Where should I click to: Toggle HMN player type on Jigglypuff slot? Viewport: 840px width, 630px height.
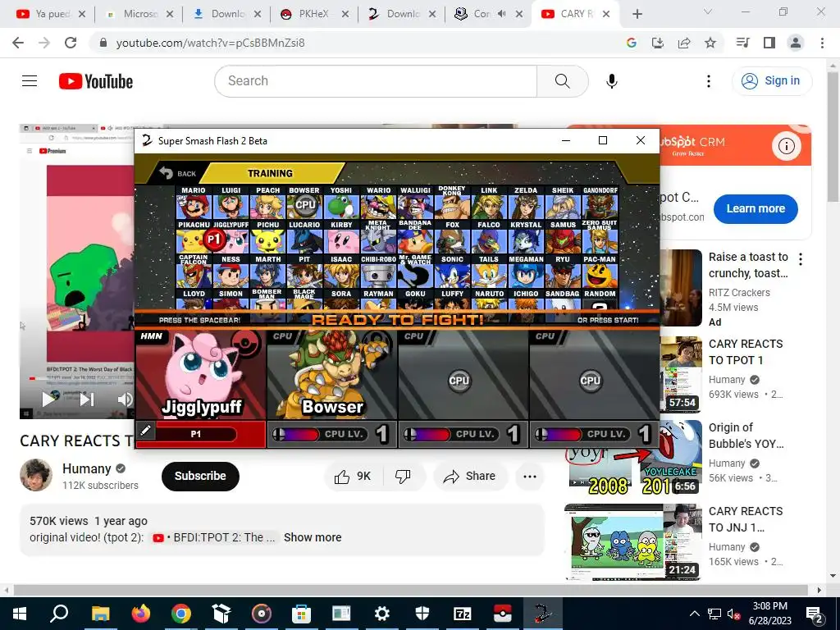click(x=152, y=336)
